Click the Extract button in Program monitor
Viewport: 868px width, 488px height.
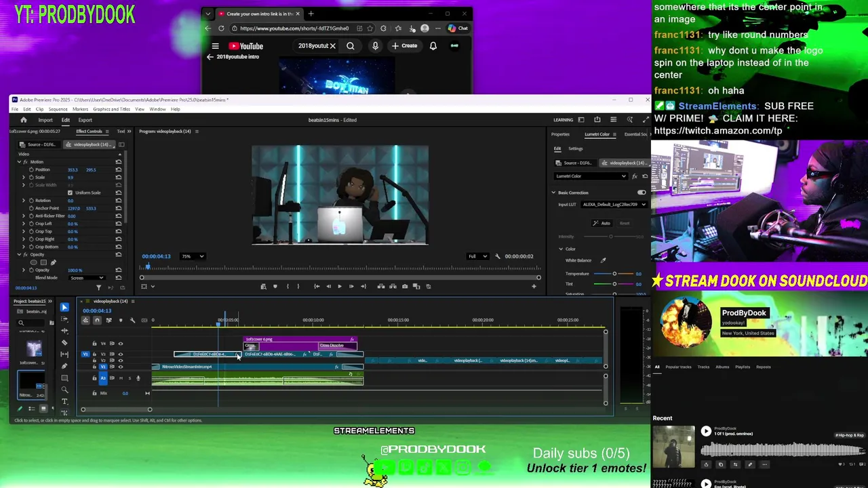tap(393, 286)
